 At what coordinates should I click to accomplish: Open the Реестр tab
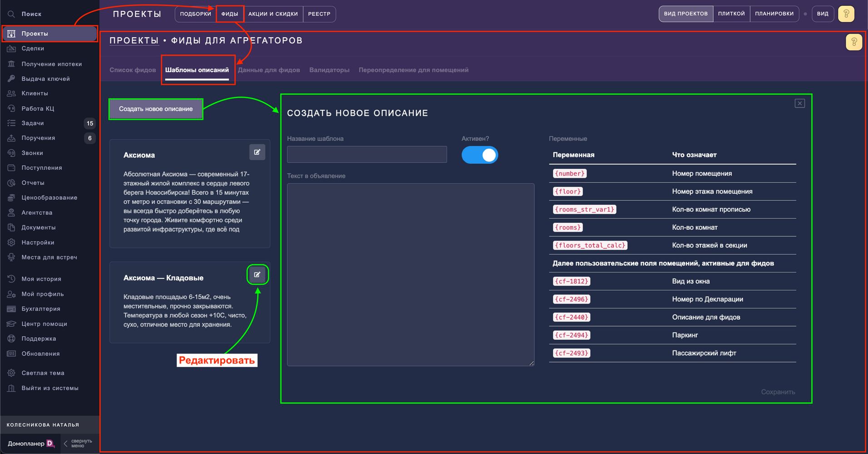point(319,14)
